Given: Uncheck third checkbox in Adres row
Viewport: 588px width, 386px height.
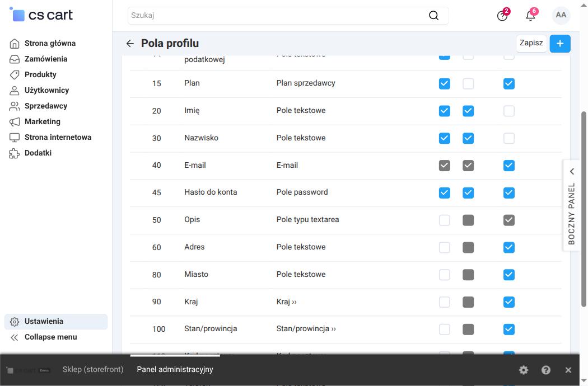Looking at the screenshot, I should [509, 247].
